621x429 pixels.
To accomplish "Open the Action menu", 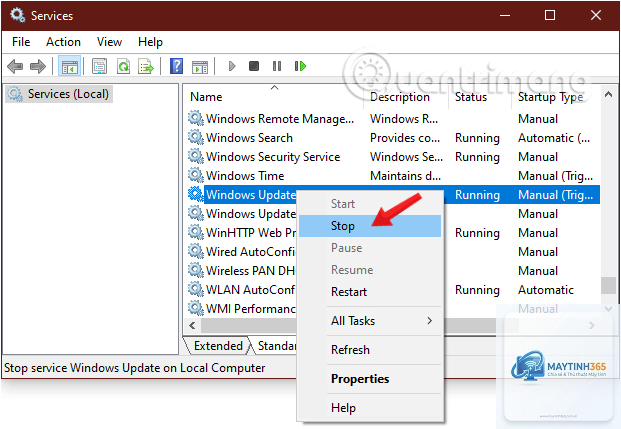I will pyautogui.click(x=63, y=42).
